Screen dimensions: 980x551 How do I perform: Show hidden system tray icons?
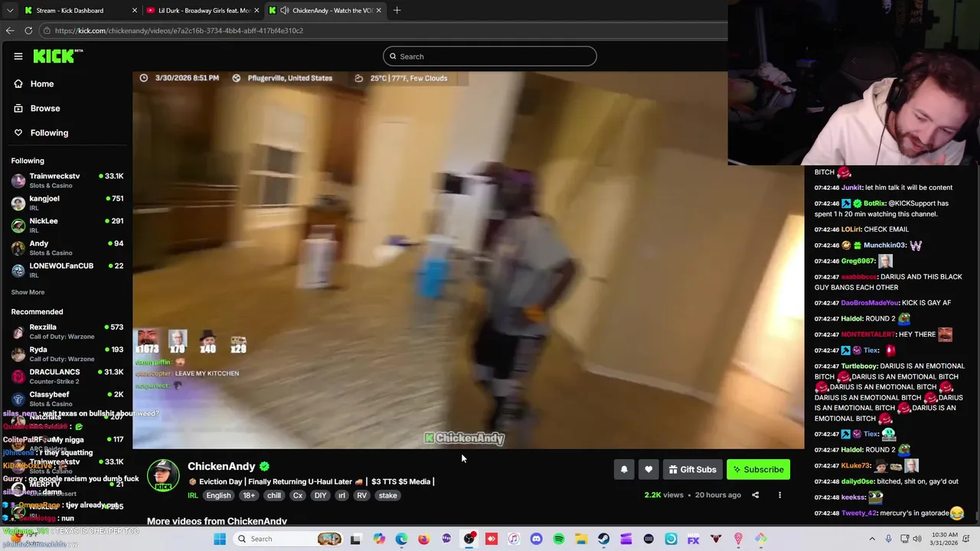tap(871, 539)
